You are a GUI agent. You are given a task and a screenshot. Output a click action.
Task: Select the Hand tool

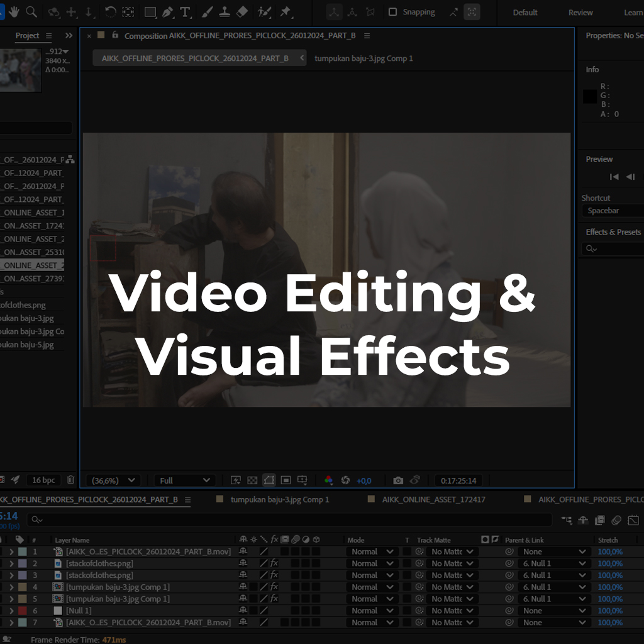[x=14, y=12]
